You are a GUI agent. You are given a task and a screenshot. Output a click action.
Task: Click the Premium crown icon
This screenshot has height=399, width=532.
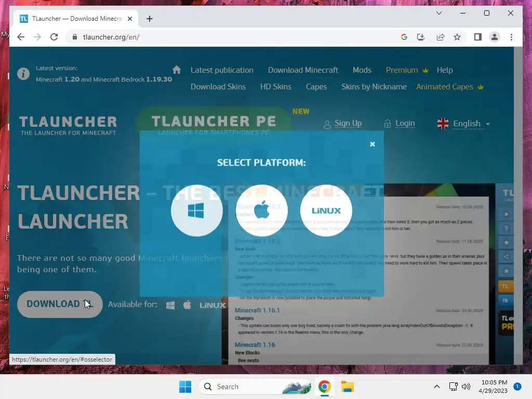pyautogui.click(x=425, y=70)
